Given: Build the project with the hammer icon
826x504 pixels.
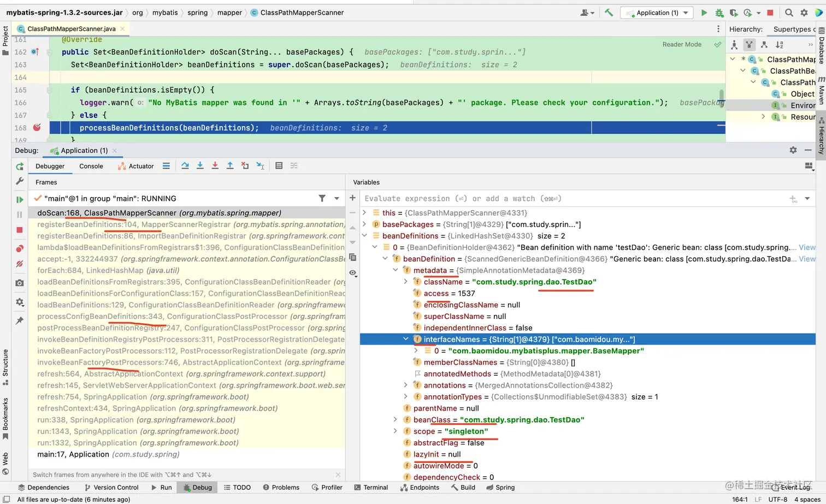Looking at the screenshot, I should tap(609, 13).
